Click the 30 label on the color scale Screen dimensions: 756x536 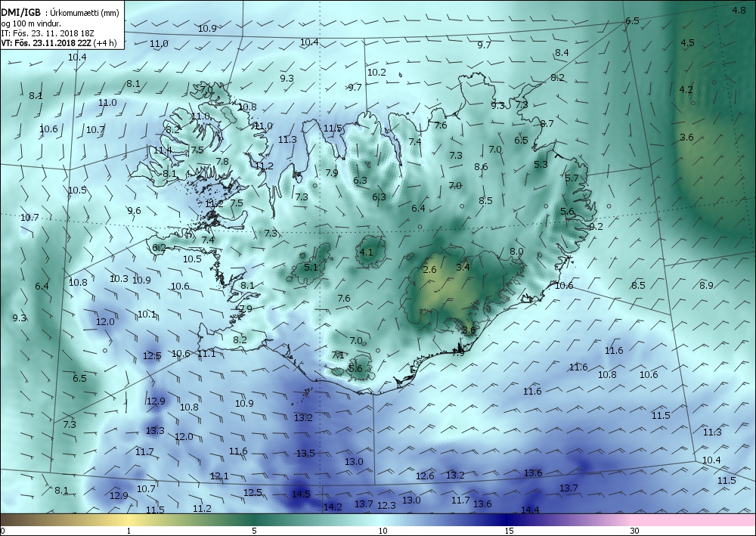coord(634,531)
